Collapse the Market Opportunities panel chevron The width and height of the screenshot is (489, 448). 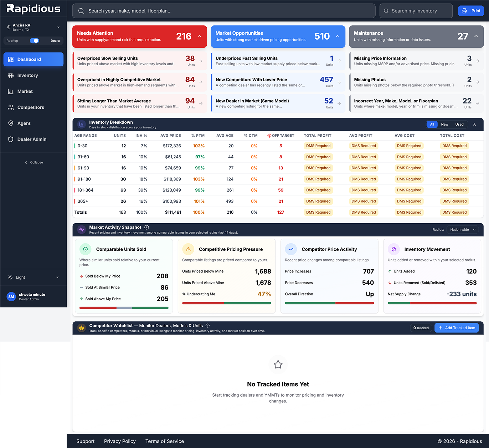tap(338, 36)
